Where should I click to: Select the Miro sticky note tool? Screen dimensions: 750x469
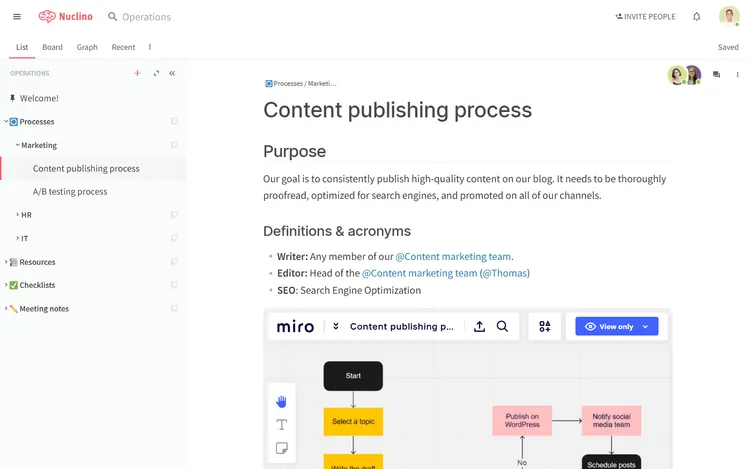click(281, 448)
